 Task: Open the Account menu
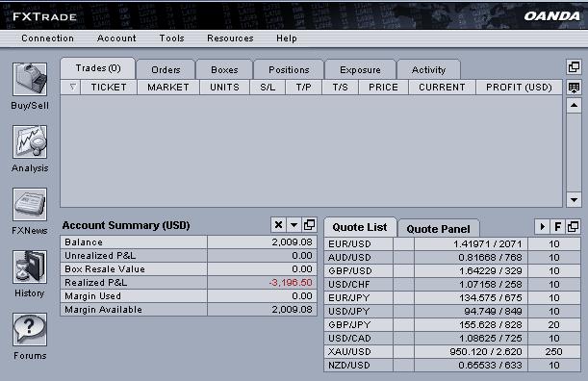[116, 38]
